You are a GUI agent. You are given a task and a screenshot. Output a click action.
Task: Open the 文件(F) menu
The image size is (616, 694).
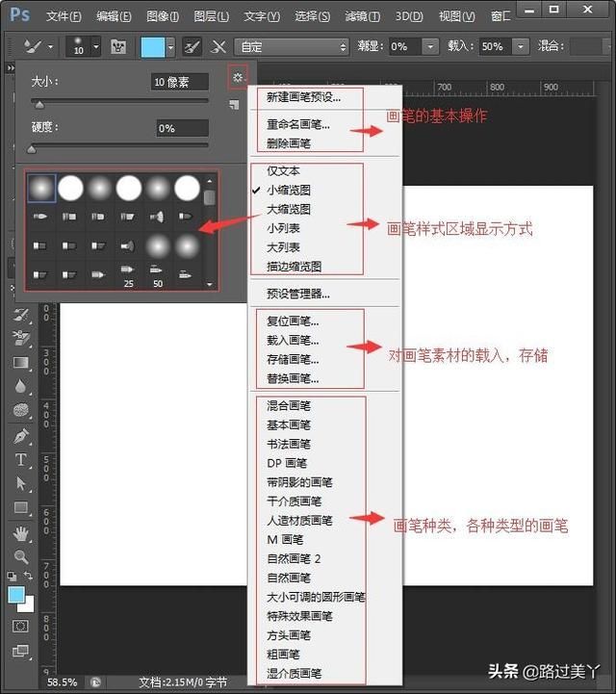64,16
